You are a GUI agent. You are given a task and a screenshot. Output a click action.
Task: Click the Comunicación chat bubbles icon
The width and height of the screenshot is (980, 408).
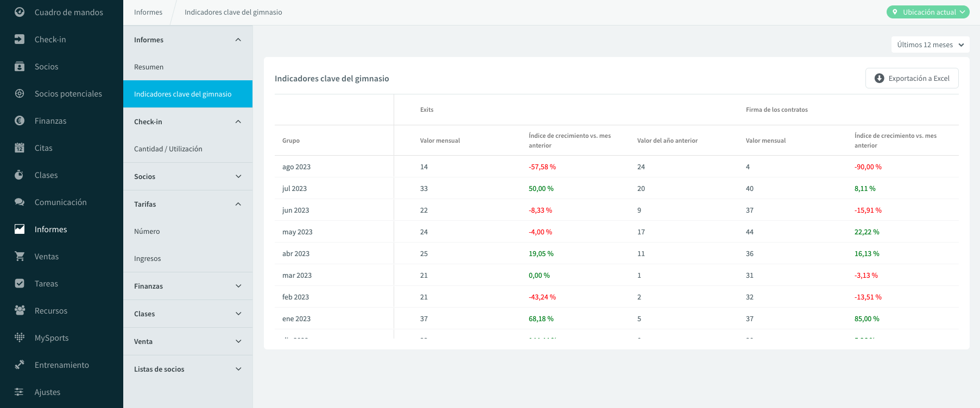(x=20, y=202)
